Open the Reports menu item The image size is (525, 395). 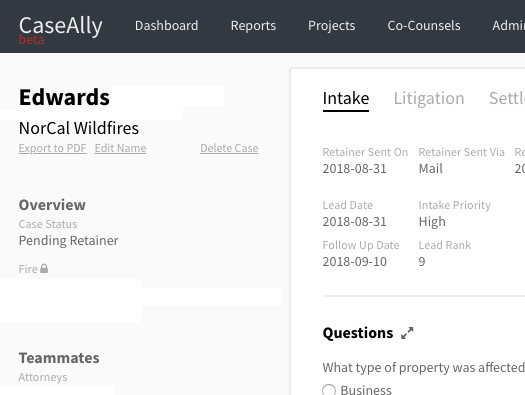tap(253, 26)
